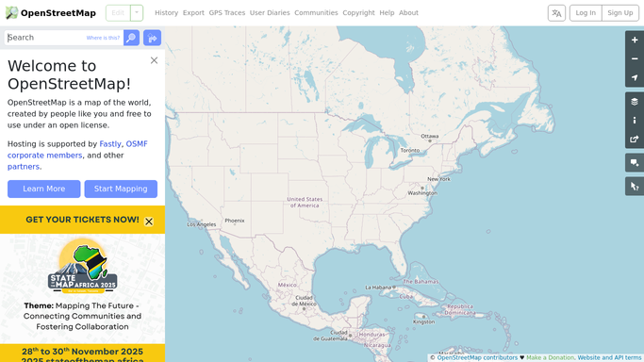Open the History menu item

click(x=166, y=12)
